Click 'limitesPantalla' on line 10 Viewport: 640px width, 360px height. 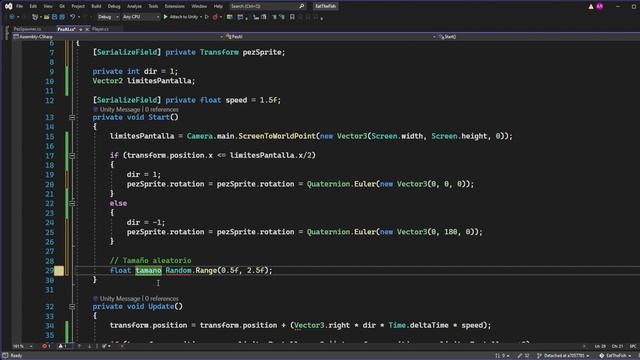tap(159, 81)
